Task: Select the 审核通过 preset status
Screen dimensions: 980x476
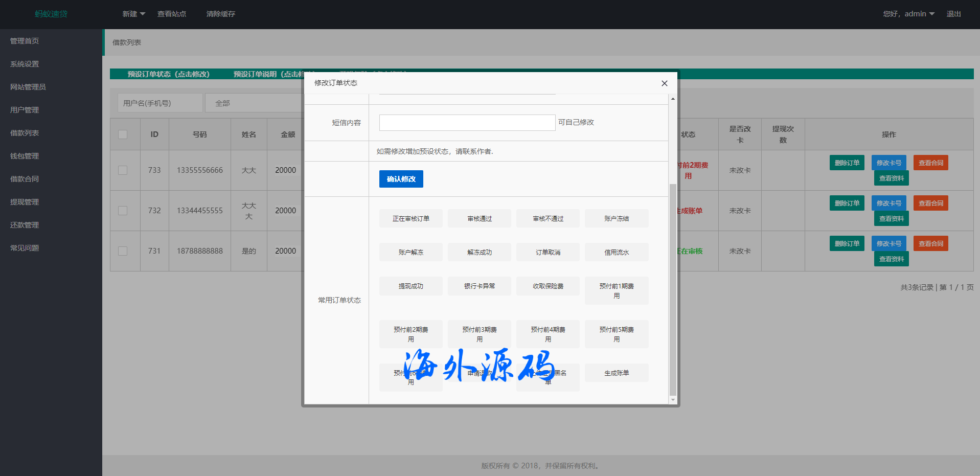Action: 479,219
